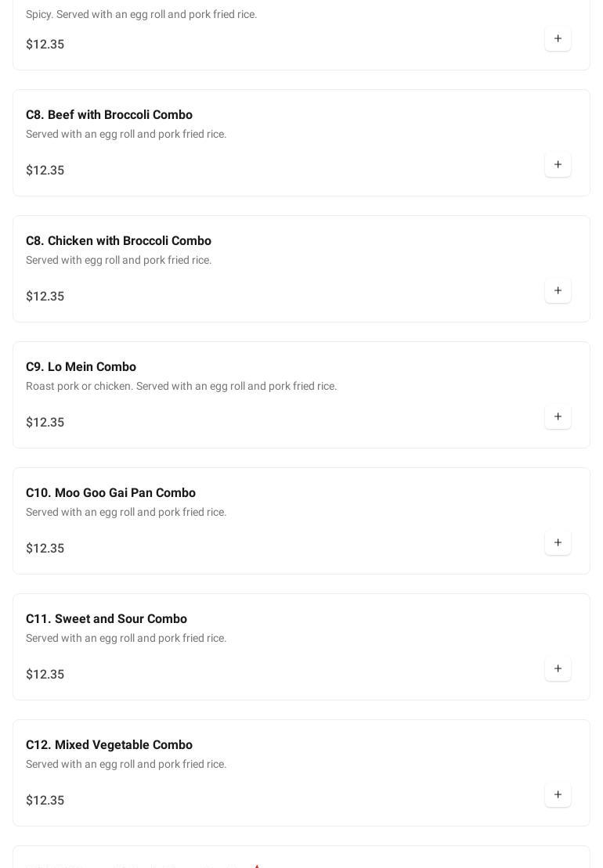The height and width of the screenshot is (868, 603).
Task: Click the Sweet and Sour Combo price
Action: [x=45, y=675]
